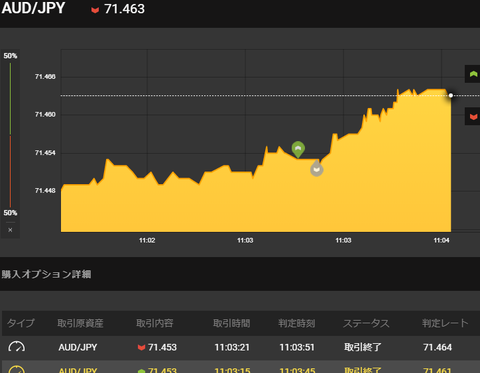Select the green High marker on chart
This screenshot has height=373, width=480.
(298, 149)
